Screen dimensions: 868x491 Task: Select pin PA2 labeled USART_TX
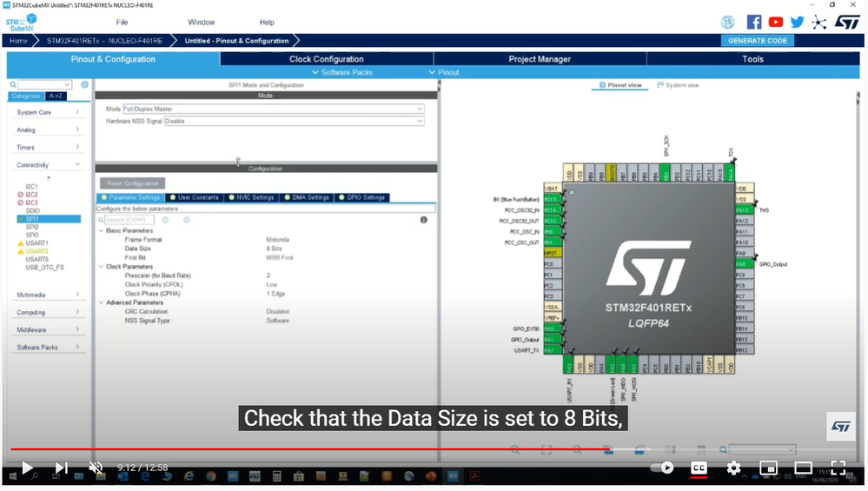coord(553,350)
